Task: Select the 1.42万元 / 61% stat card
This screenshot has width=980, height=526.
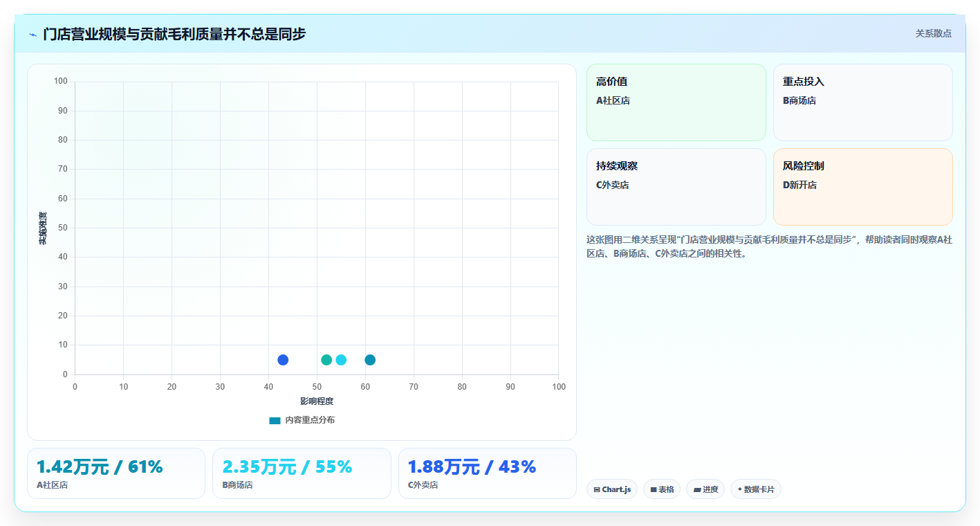Action: [x=116, y=473]
